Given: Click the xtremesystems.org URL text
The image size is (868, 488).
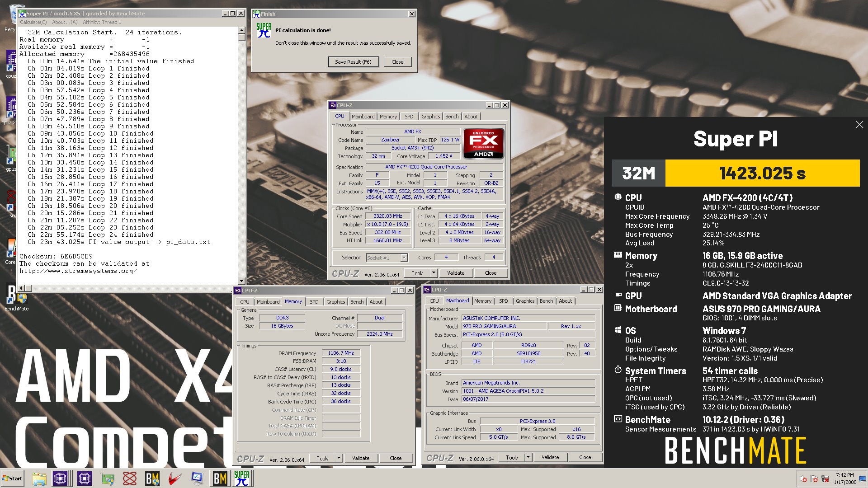Looking at the screenshot, I should (79, 271).
